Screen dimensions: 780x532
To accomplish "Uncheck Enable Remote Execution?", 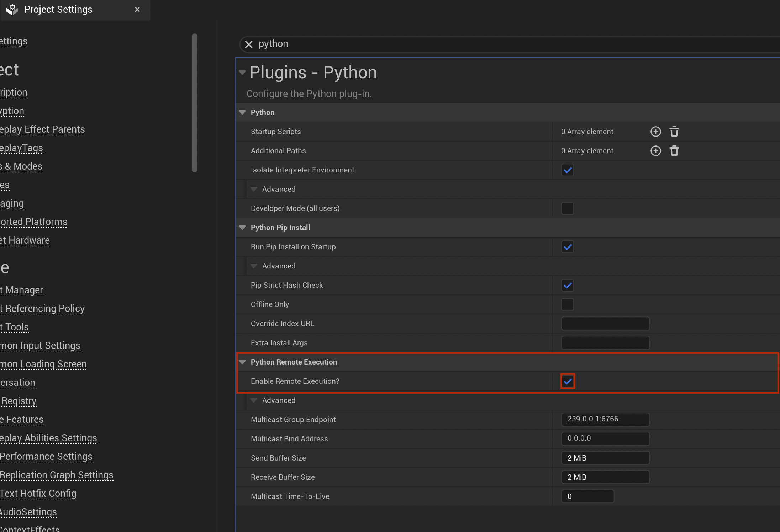I will [568, 381].
